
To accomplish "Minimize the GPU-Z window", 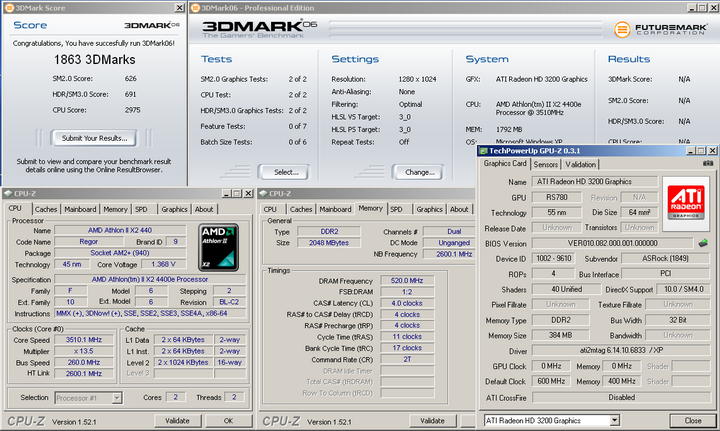I will point(691,151).
